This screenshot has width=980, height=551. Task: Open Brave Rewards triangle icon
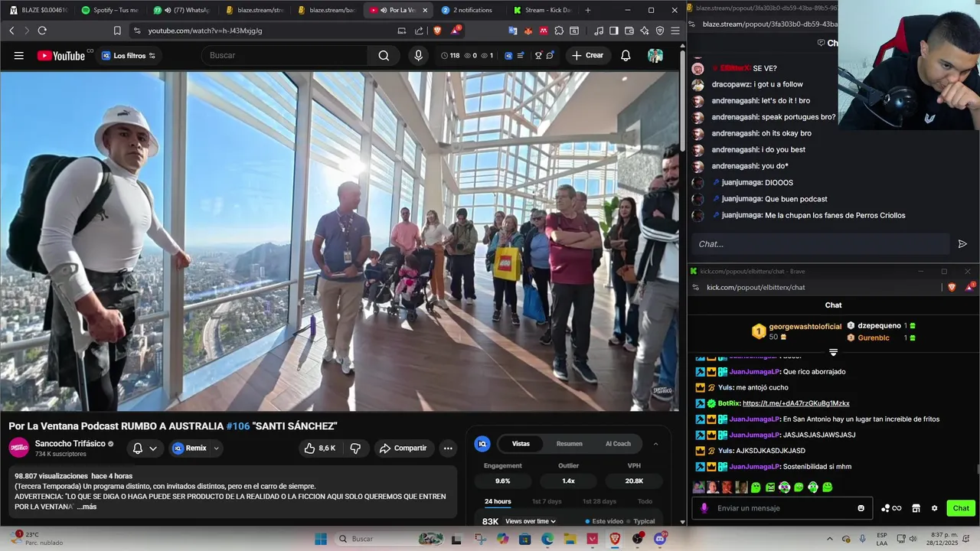(456, 31)
